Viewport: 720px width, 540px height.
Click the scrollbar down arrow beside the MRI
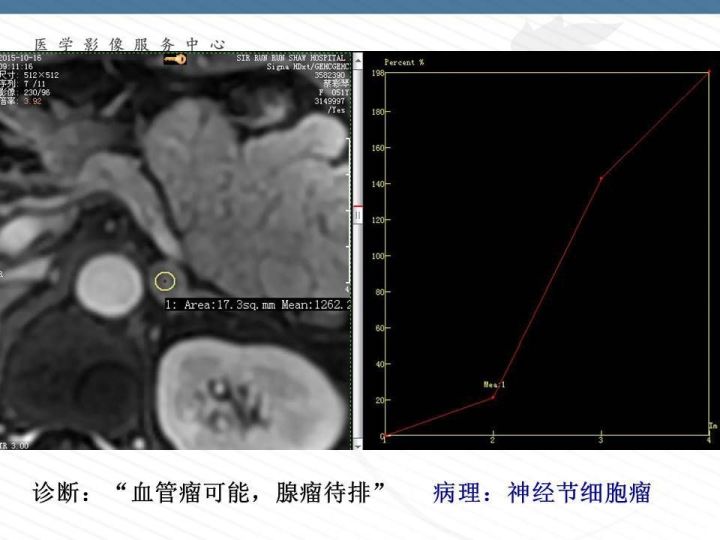[358, 445]
